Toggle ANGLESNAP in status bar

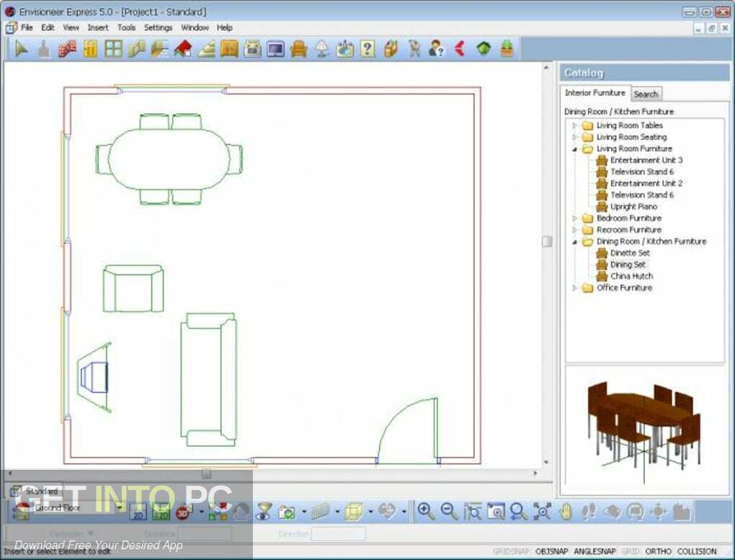[x=594, y=551]
